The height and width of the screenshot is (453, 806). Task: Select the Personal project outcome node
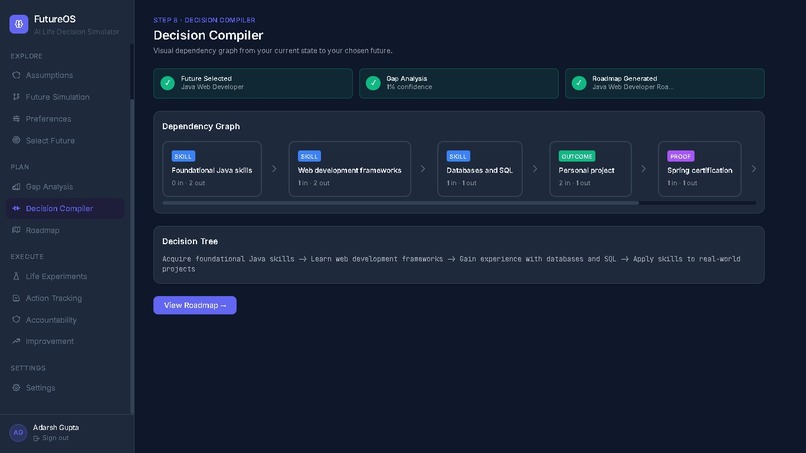(x=590, y=169)
